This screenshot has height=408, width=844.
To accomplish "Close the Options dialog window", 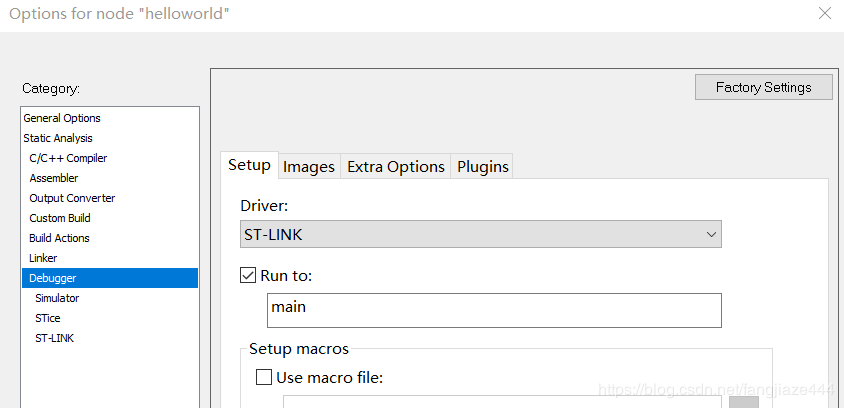I will [824, 14].
